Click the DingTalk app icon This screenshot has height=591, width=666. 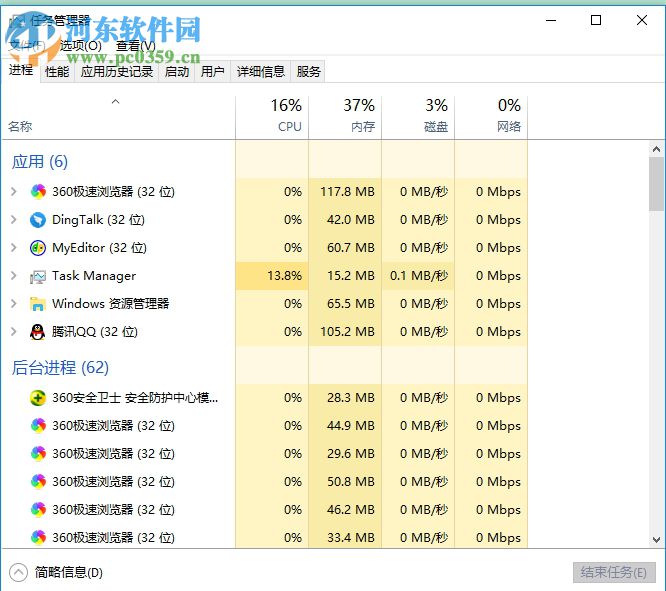pyautogui.click(x=38, y=220)
